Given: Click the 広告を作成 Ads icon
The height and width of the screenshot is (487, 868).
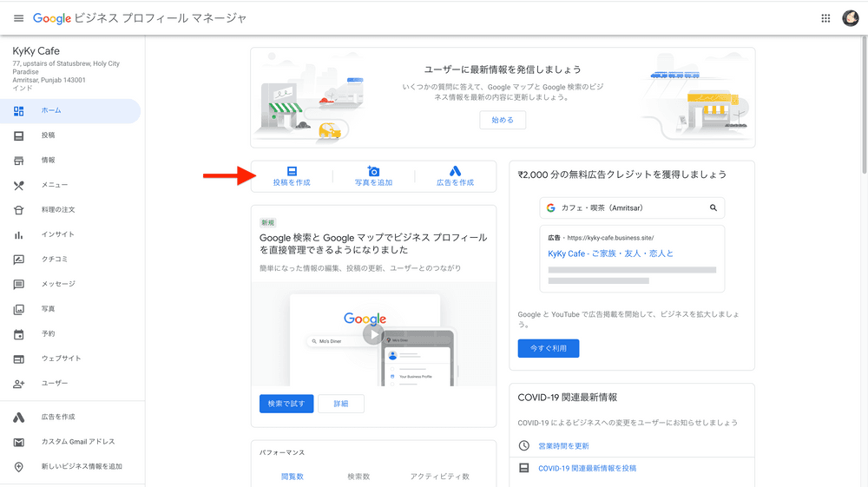Looking at the screenshot, I should 455,171.
